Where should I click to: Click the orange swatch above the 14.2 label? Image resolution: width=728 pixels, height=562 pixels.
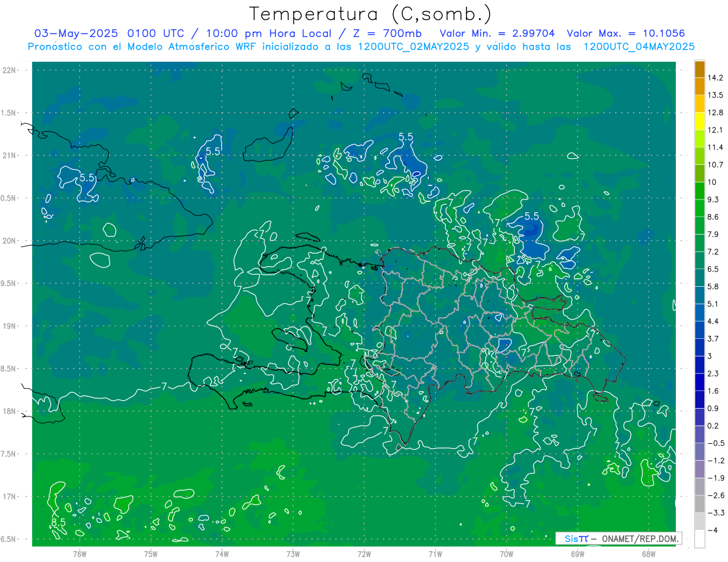(x=699, y=69)
